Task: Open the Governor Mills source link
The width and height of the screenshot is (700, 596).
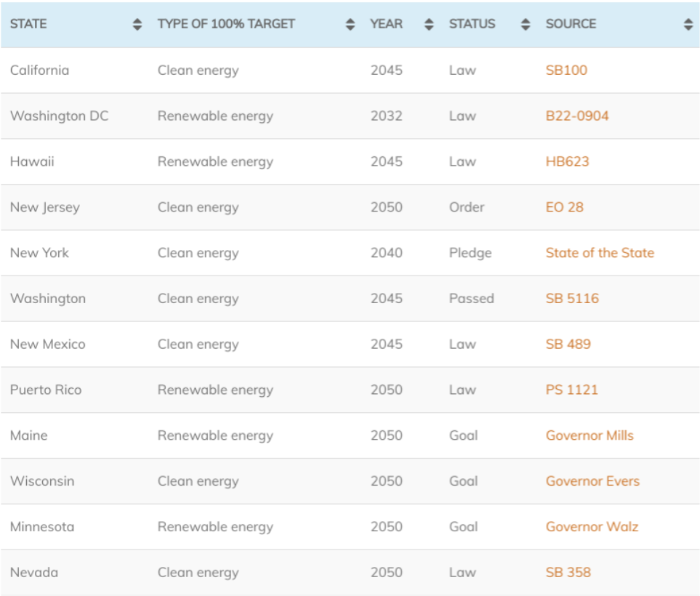Action: tap(590, 435)
